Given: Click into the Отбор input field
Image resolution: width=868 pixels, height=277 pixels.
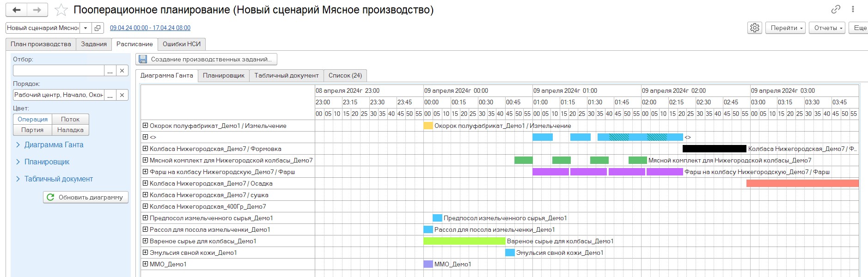Looking at the screenshot, I should click(x=58, y=71).
